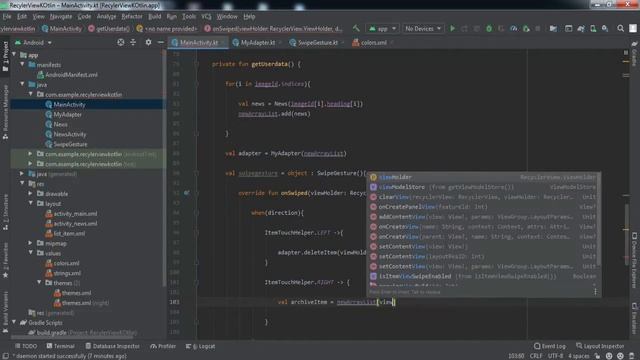Select viewHolder in autocomplete list
The height and width of the screenshot is (360, 640).
pos(483,177)
